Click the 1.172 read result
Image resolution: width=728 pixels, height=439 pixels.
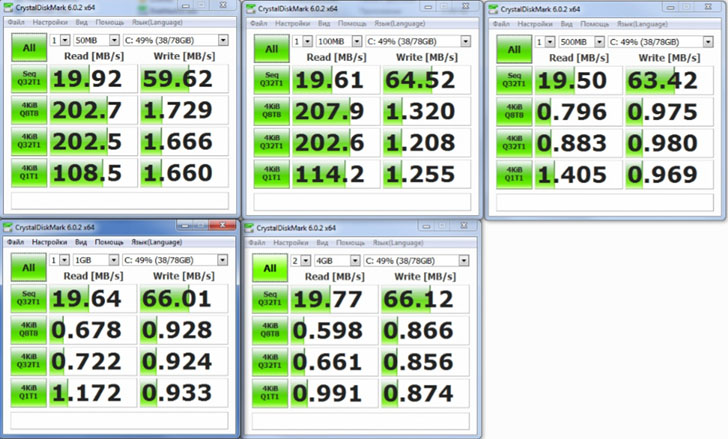[93, 393]
